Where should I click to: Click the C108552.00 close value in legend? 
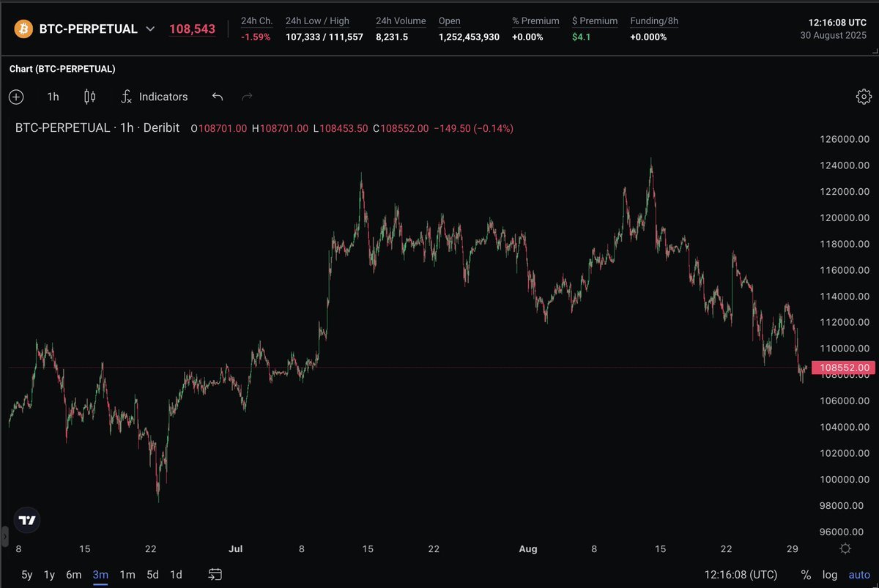tap(401, 128)
